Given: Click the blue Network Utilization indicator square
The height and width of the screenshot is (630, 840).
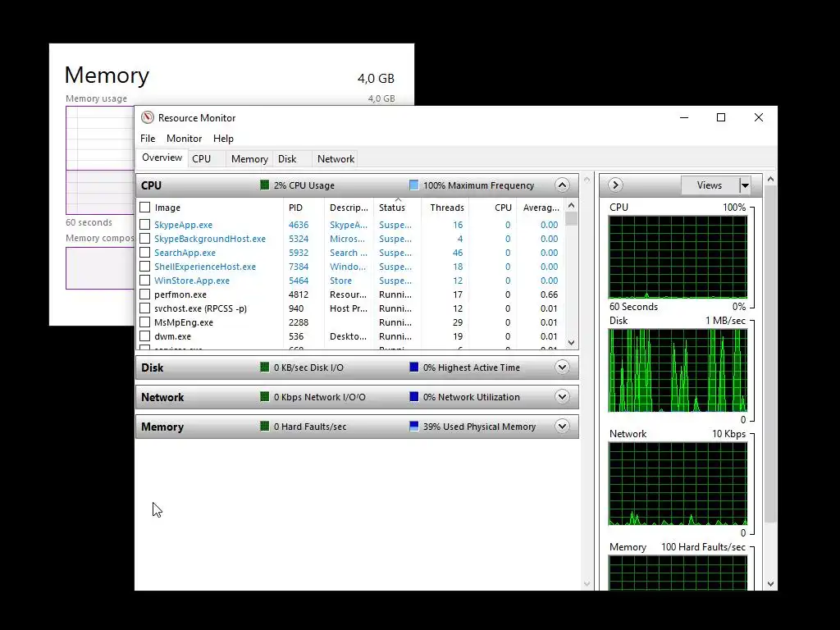Looking at the screenshot, I should 413,396.
